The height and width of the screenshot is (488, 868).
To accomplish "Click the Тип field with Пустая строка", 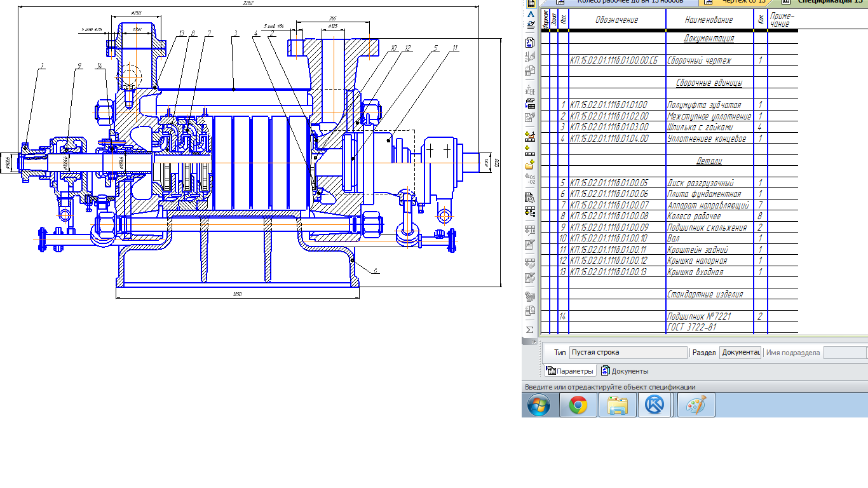I will 628,352.
